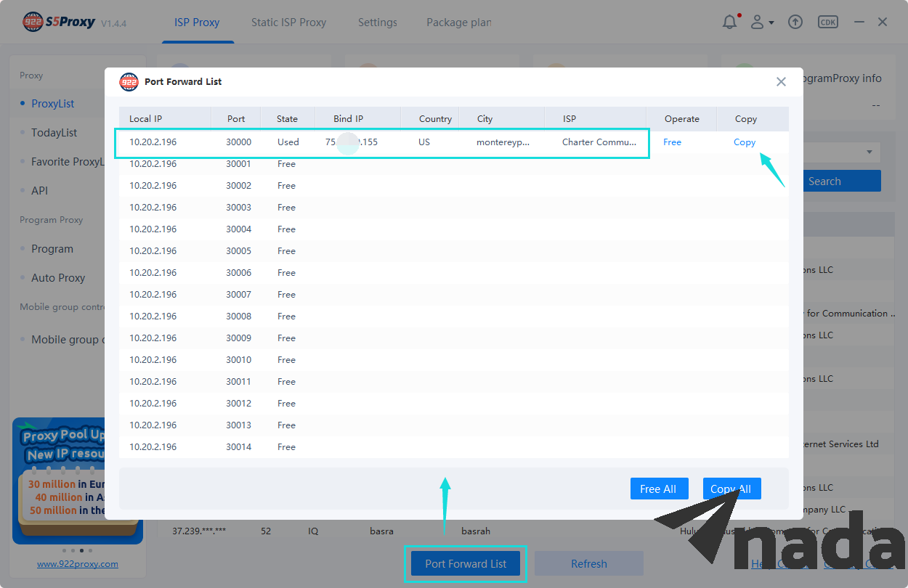908x588 pixels.
Task: Click the US country cell
Action: click(x=424, y=142)
